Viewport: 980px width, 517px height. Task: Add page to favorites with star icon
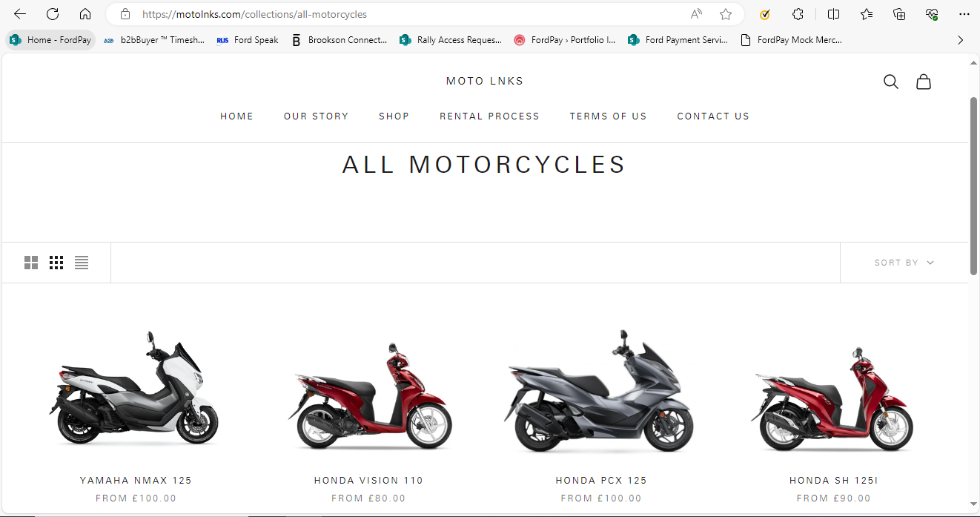pos(726,14)
